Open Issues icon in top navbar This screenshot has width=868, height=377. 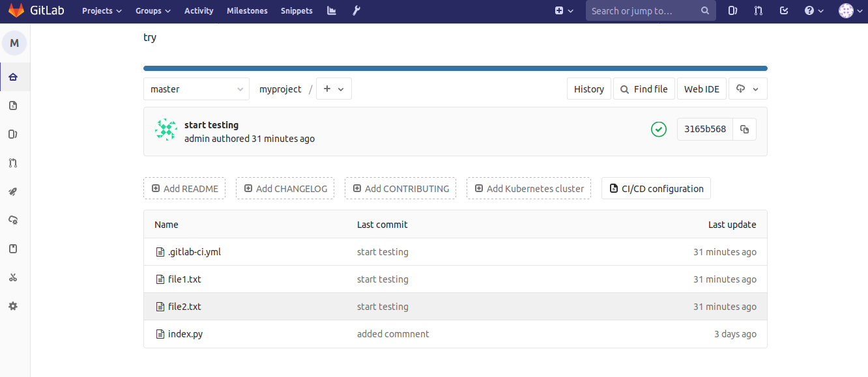pyautogui.click(x=732, y=10)
